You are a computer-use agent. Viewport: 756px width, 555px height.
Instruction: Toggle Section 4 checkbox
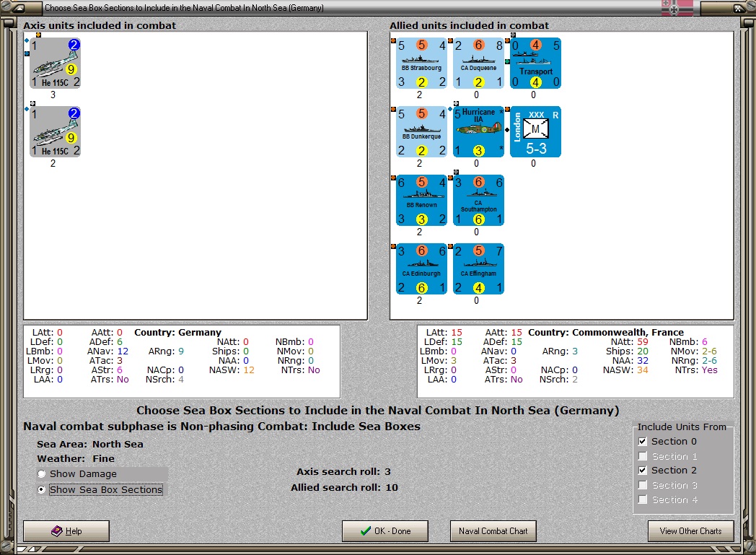(x=642, y=499)
